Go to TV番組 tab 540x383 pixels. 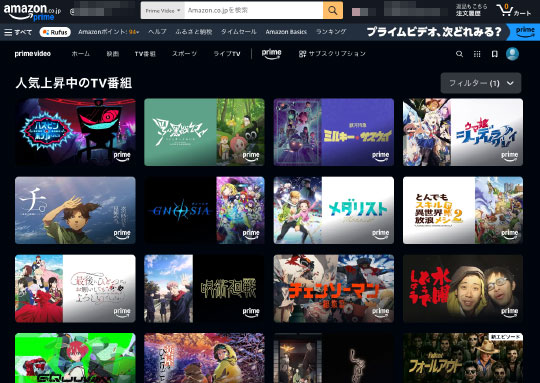(145, 54)
